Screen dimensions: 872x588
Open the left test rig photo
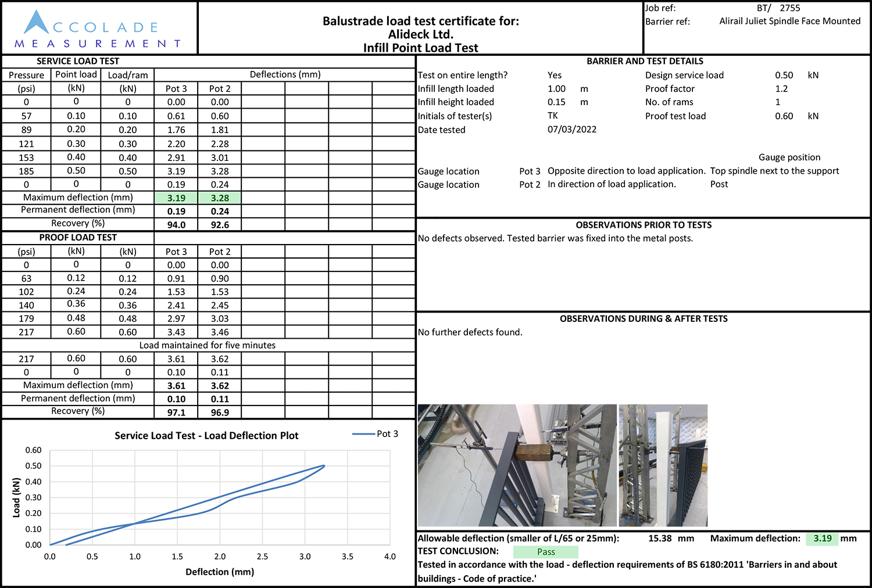point(517,465)
